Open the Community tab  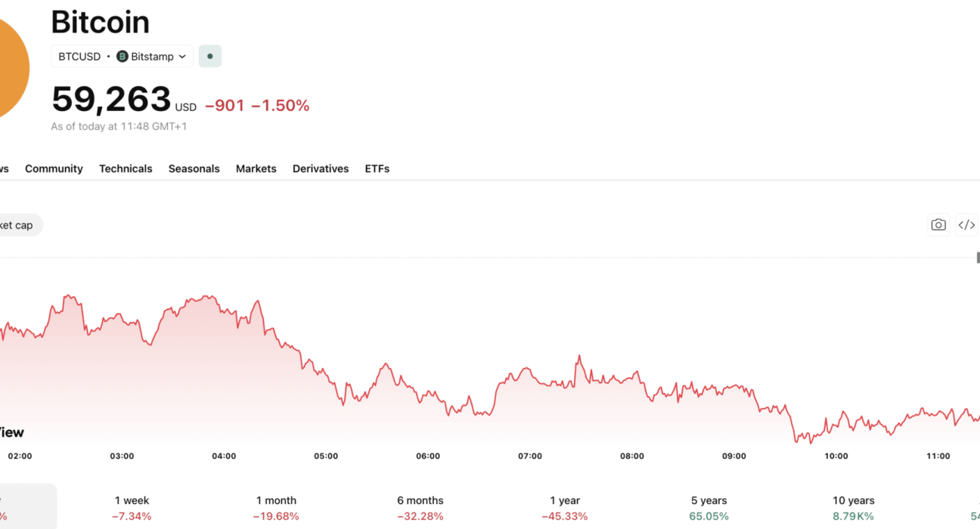54,169
